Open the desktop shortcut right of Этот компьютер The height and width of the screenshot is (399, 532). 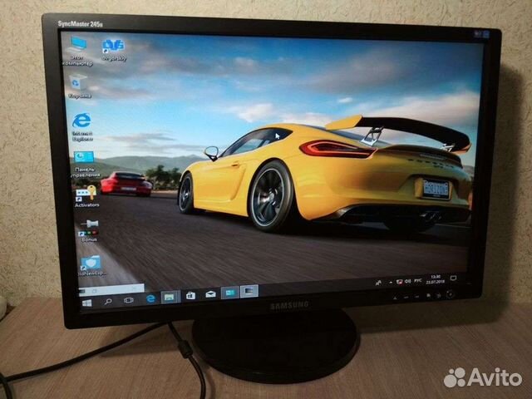(x=113, y=50)
